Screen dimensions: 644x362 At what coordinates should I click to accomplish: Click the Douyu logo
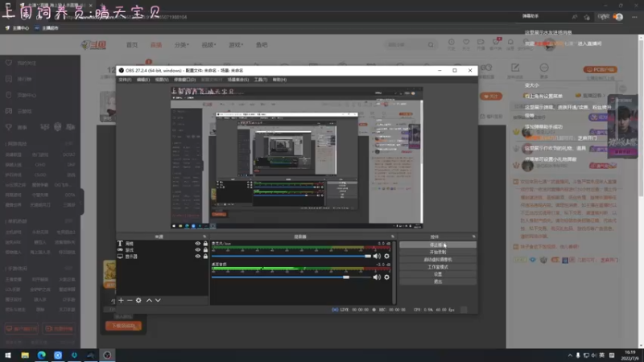(x=93, y=45)
